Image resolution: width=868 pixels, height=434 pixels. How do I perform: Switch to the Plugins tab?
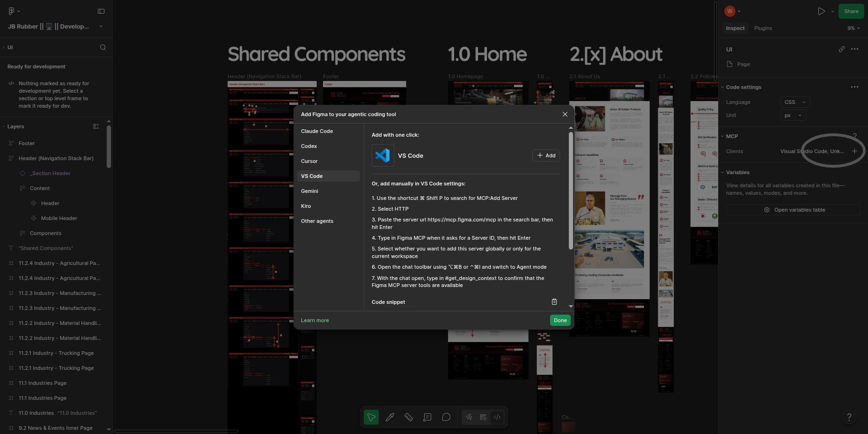pyautogui.click(x=763, y=28)
